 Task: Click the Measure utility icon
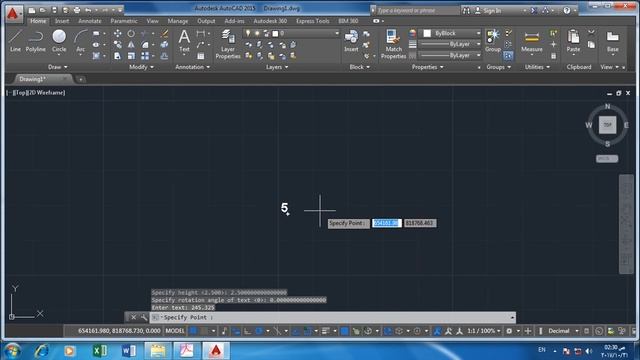point(532,41)
